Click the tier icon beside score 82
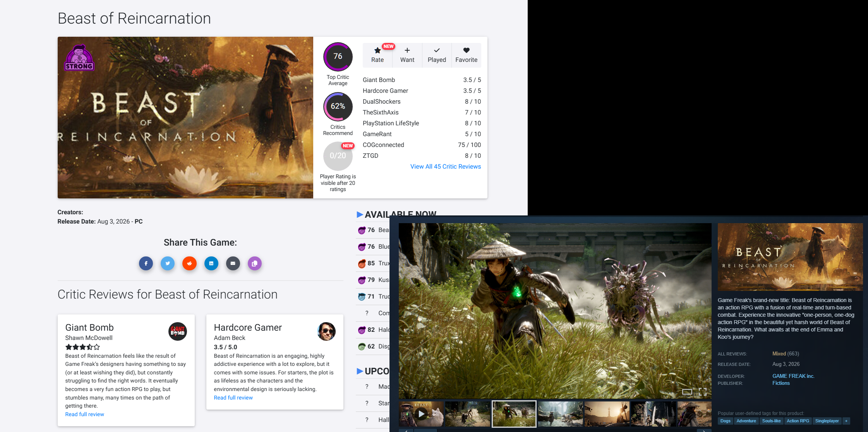868x432 pixels. click(362, 330)
